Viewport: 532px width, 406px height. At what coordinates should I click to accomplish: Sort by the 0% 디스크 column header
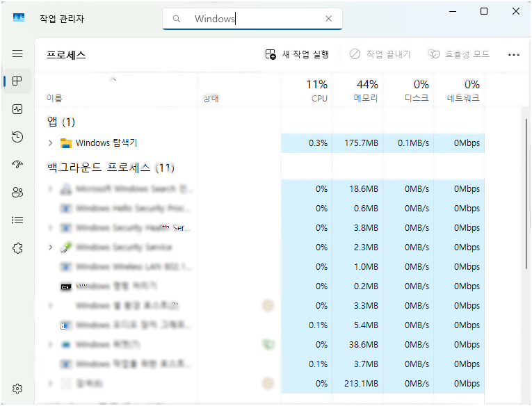coord(408,90)
